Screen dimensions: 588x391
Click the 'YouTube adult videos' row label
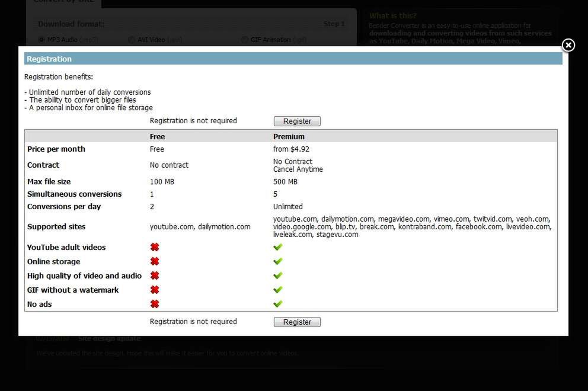coord(66,247)
